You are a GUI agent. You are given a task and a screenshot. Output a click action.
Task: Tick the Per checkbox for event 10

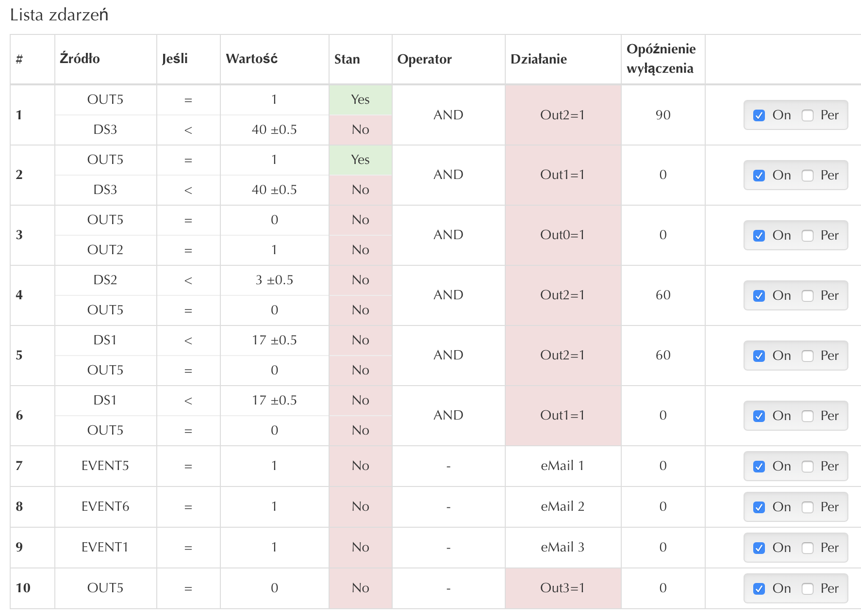coord(808,589)
